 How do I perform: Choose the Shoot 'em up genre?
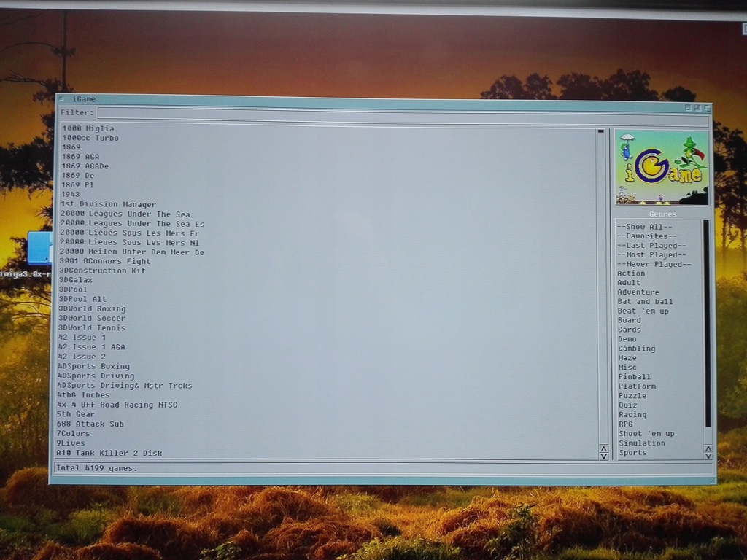tap(646, 434)
